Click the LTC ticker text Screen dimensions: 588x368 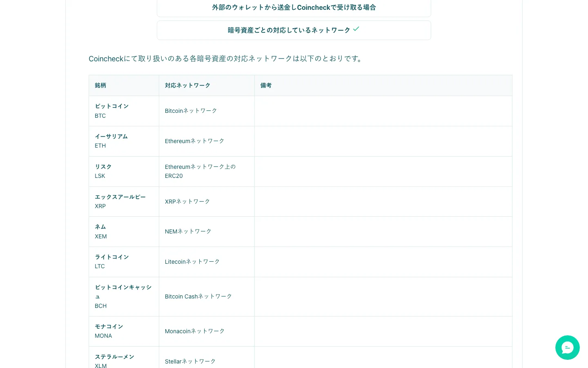(100, 266)
